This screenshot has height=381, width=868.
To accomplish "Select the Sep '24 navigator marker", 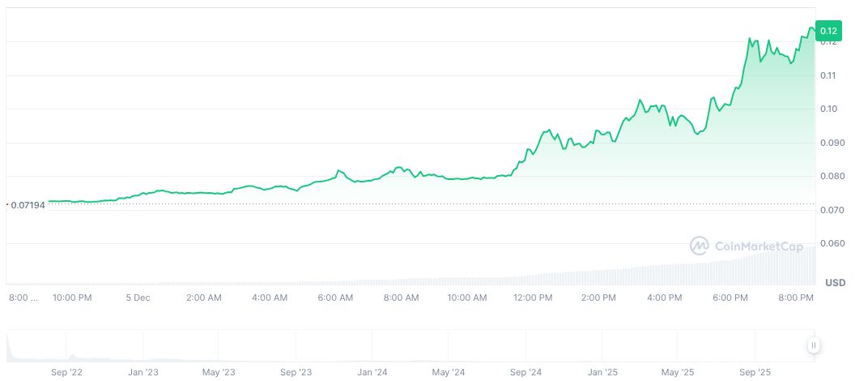I will coord(525,372).
